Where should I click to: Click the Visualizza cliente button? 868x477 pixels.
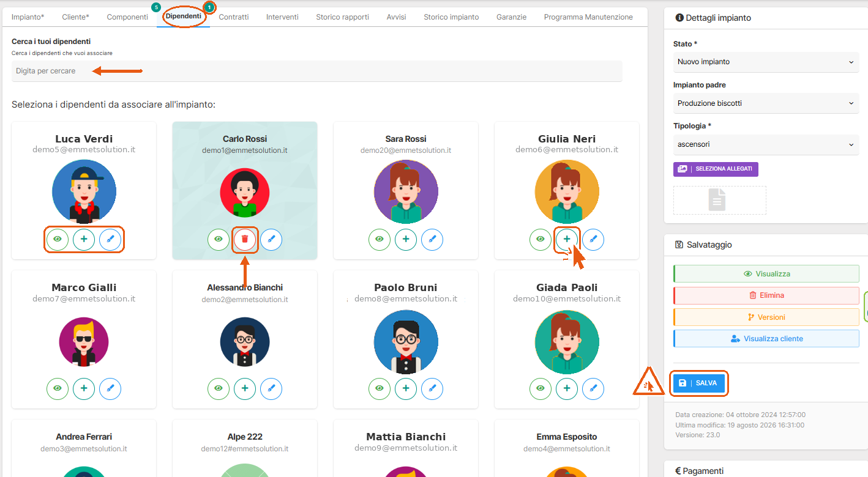point(766,339)
